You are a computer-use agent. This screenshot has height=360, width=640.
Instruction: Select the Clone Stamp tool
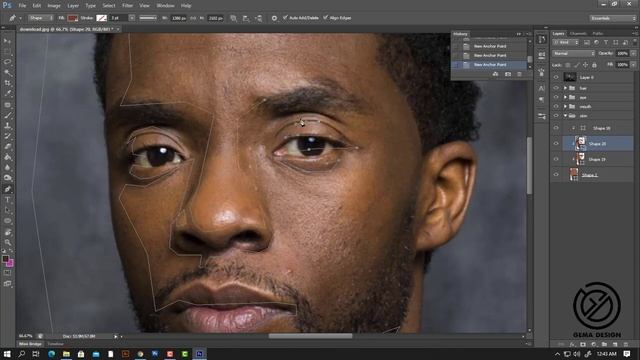coord(7,126)
